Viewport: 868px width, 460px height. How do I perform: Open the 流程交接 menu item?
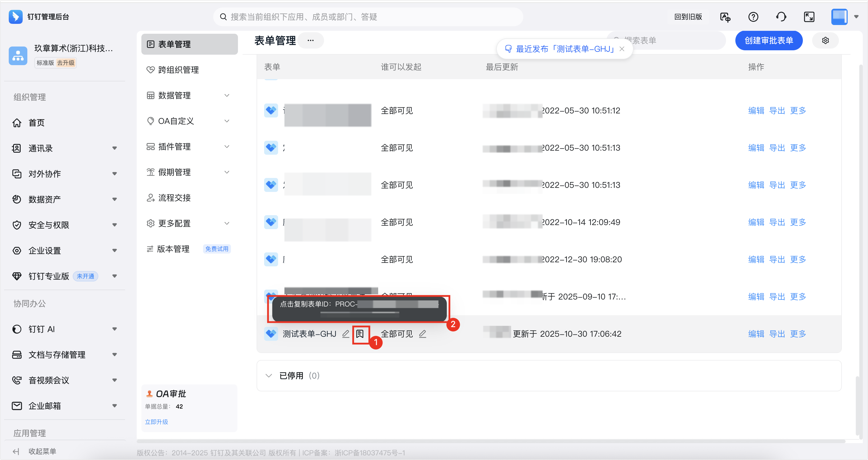(174, 198)
